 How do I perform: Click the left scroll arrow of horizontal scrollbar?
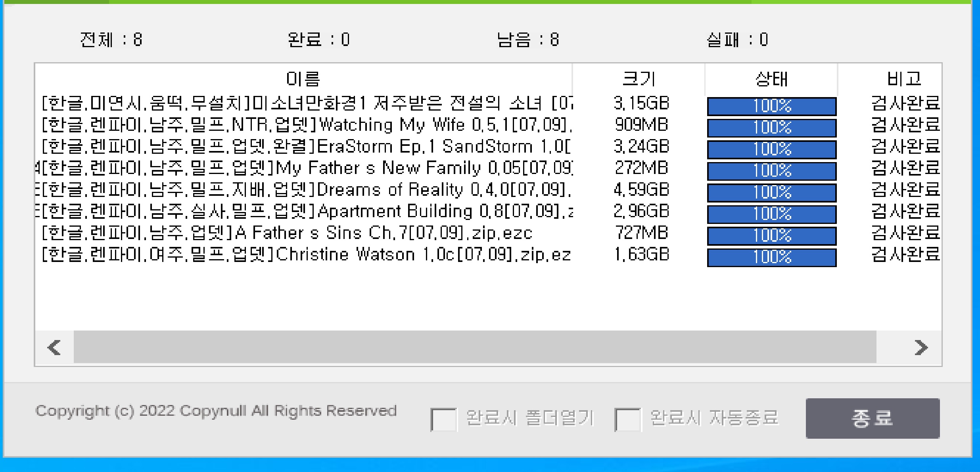(54, 348)
